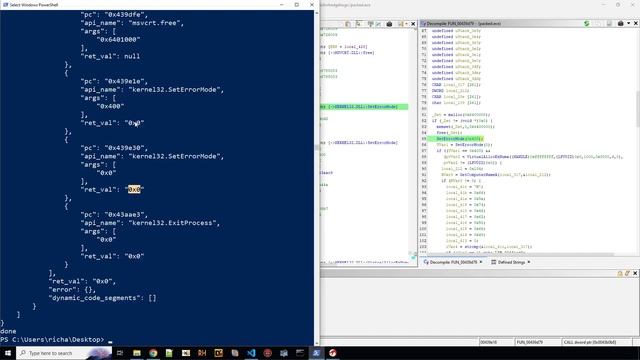Open the Ghidra red dragon taskbar icon
This screenshot has width=640, height=360.
pos(333,353)
